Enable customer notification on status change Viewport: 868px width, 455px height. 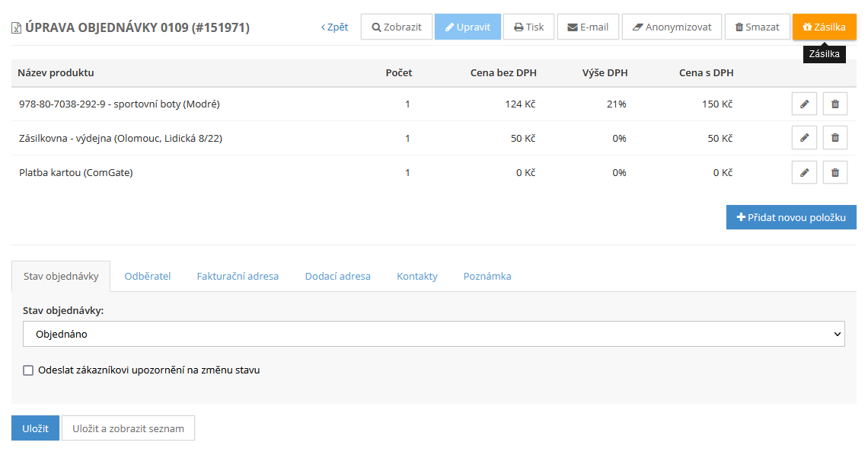point(29,370)
